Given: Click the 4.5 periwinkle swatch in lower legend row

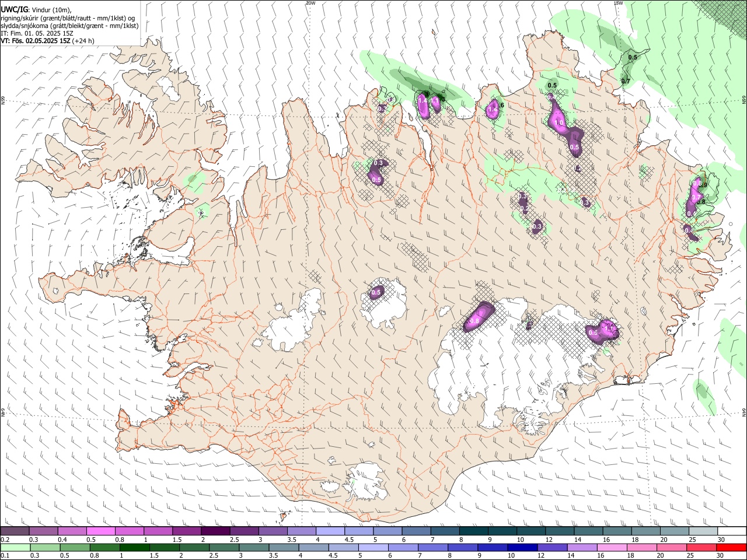Looking at the screenshot, I should 343,547.
